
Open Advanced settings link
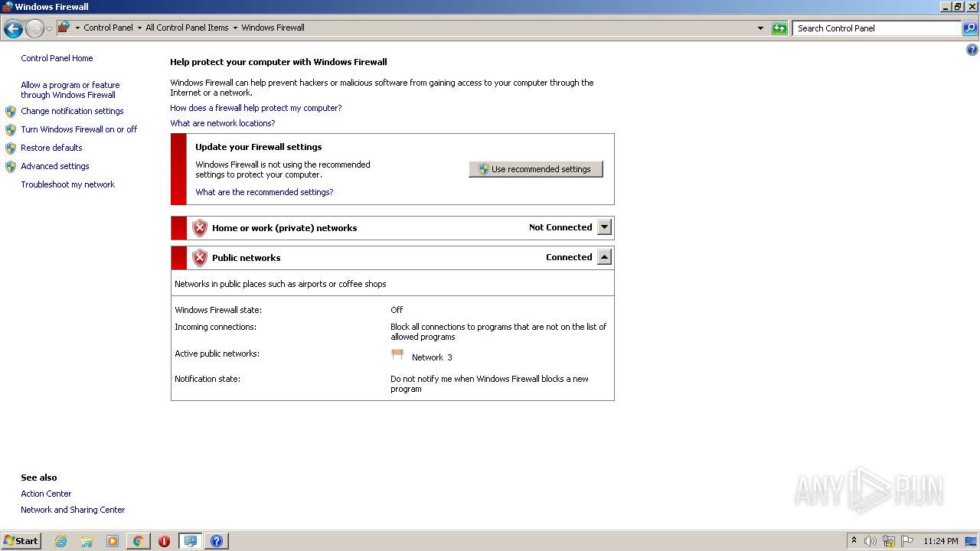55,166
